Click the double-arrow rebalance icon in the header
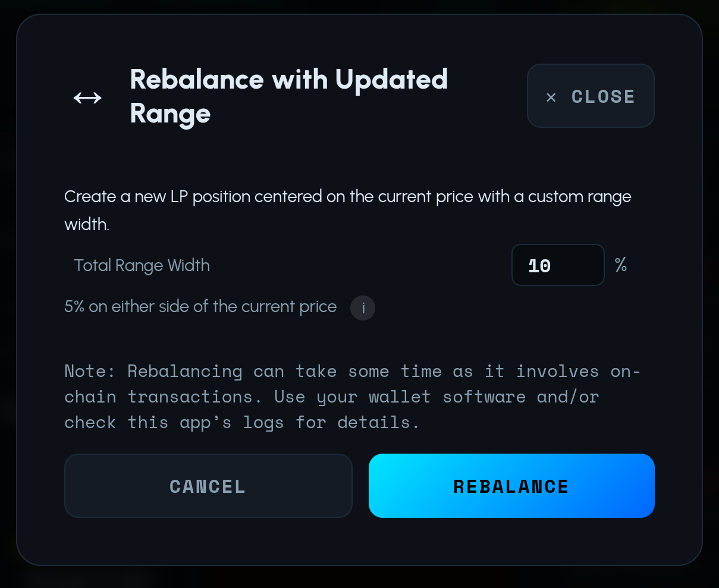This screenshot has width=719, height=588. click(87, 98)
